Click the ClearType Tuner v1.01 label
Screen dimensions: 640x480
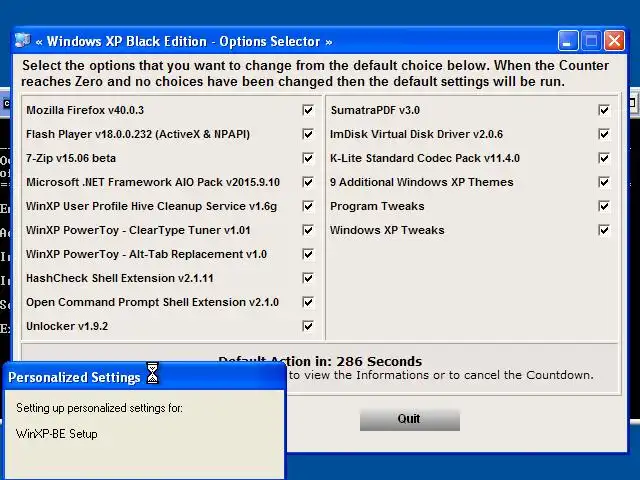pyautogui.click(x=138, y=230)
